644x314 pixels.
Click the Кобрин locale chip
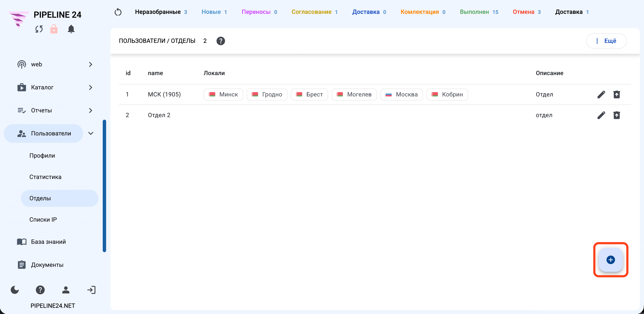tap(447, 94)
